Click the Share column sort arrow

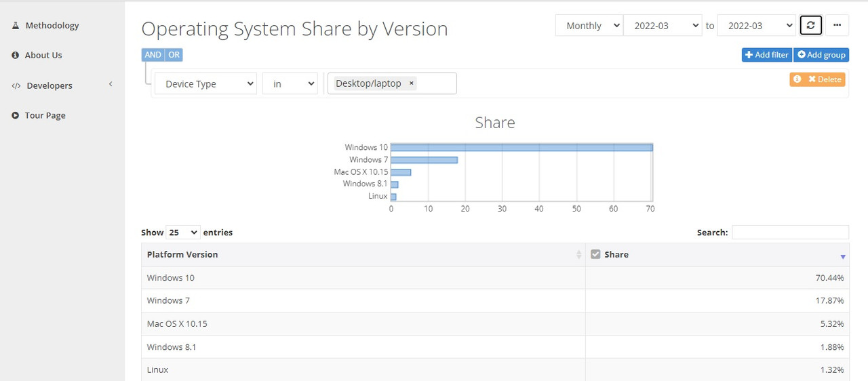[x=843, y=257]
